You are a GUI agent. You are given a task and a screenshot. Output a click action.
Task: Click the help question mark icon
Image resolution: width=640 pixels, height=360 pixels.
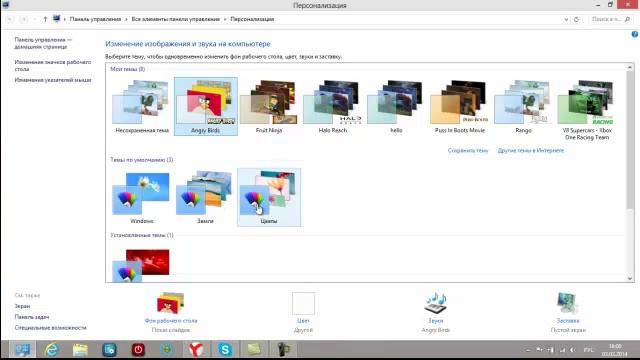coord(635,35)
